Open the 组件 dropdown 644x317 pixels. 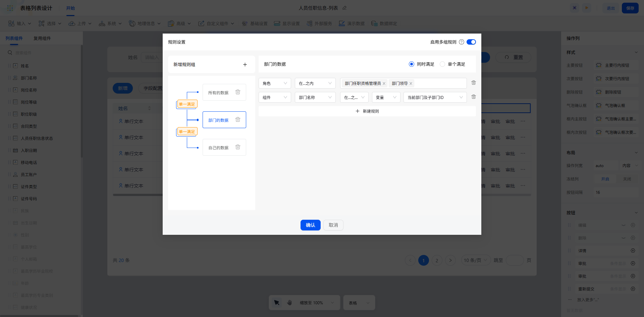275,97
